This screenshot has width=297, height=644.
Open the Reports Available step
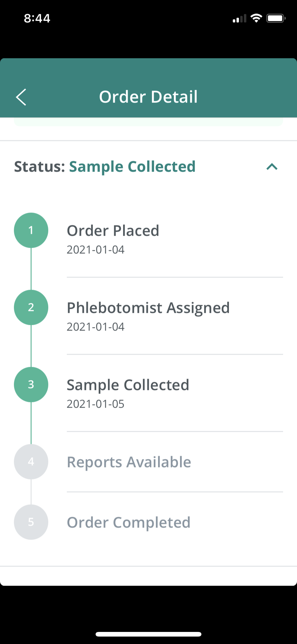[x=129, y=462]
